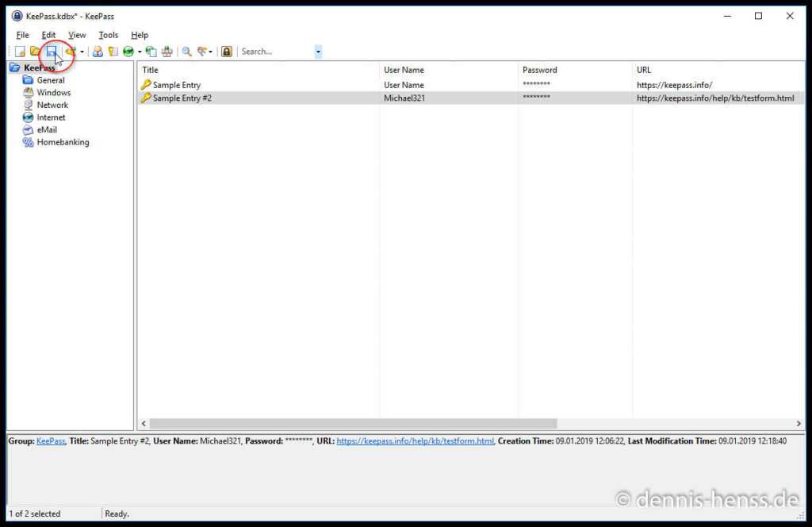Click the Perform Auto-Type icon
812x527 pixels.
click(x=167, y=52)
